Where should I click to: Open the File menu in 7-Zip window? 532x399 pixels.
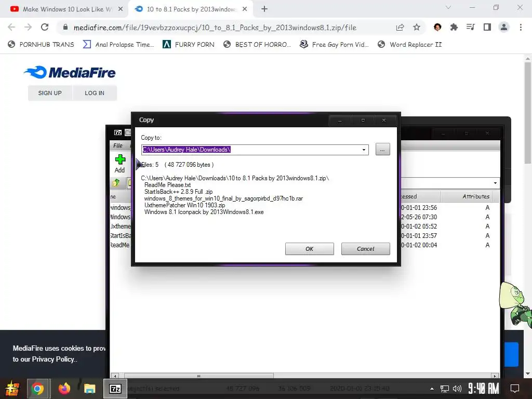tap(118, 145)
